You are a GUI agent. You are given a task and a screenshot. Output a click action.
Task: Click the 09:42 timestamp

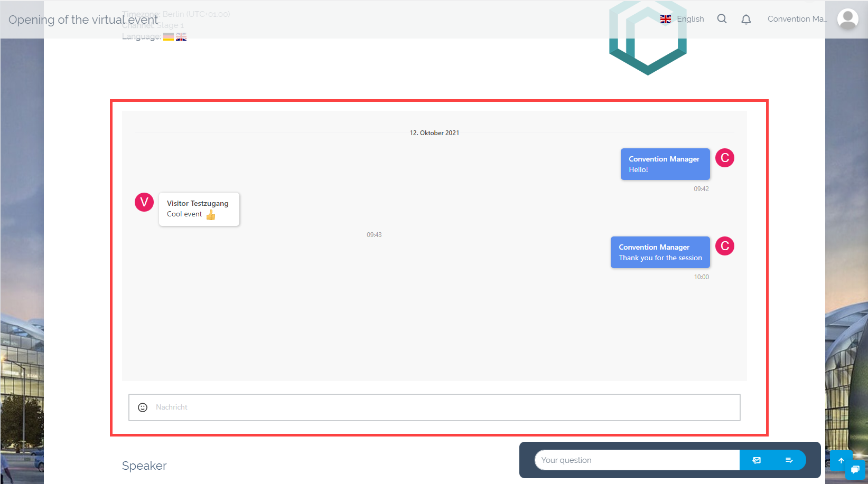[701, 189]
